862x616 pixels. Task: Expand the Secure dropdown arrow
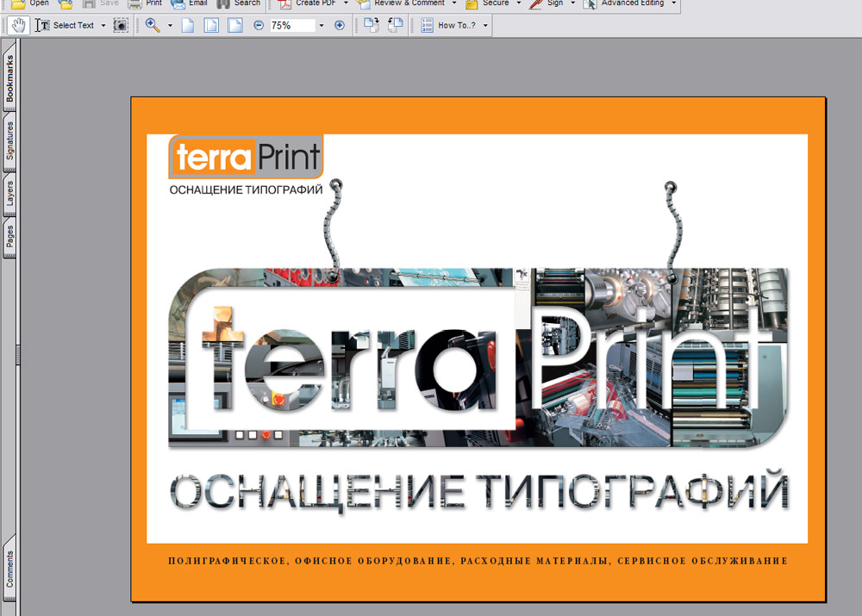(x=518, y=3)
